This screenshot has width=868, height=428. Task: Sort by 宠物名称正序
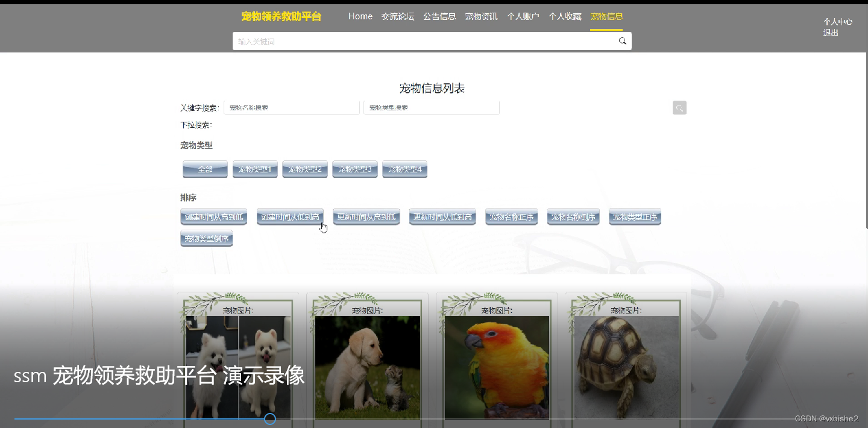(512, 217)
